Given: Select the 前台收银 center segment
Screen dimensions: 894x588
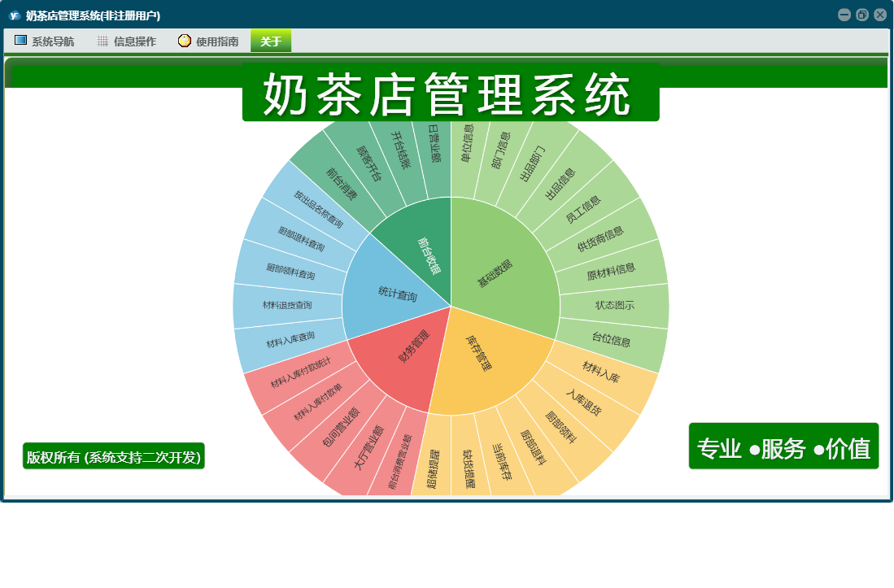Looking at the screenshot, I should (429, 255).
